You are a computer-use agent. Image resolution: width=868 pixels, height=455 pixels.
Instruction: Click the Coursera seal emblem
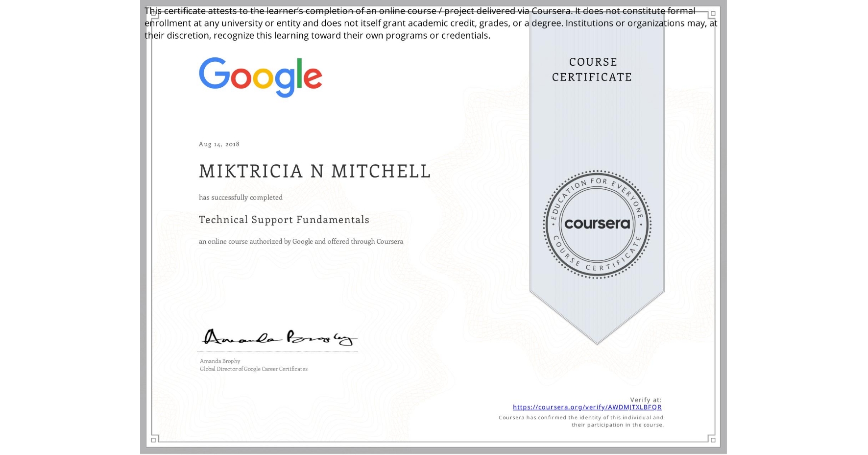click(x=597, y=225)
